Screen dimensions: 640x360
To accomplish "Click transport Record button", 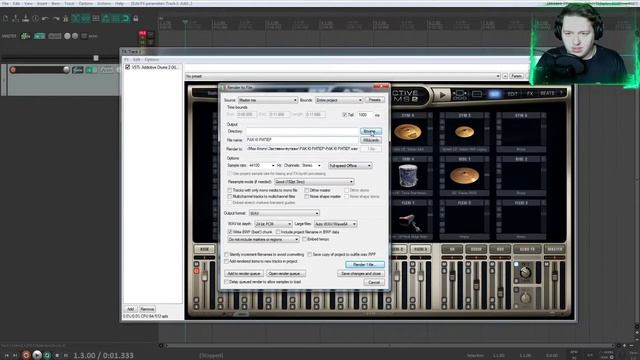I will pyautogui.click(x=26, y=355).
